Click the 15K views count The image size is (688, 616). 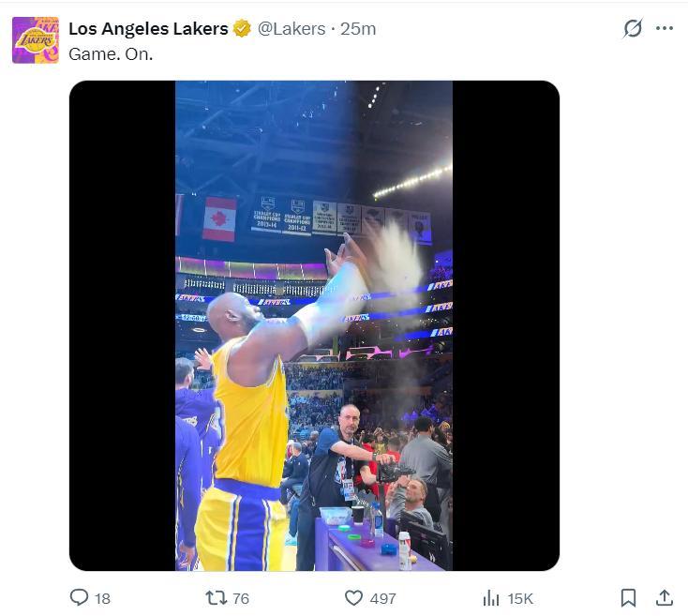tap(520, 598)
